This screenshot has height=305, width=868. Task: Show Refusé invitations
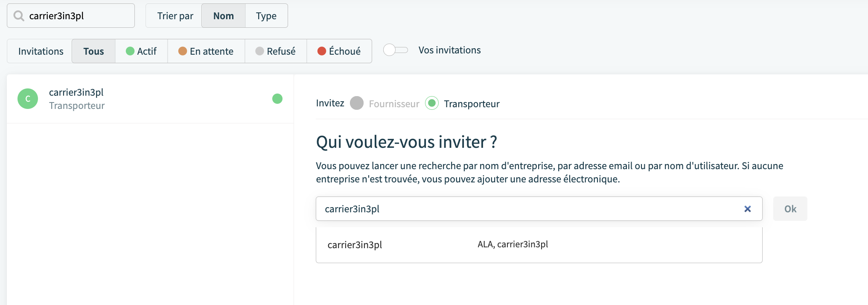[276, 51]
